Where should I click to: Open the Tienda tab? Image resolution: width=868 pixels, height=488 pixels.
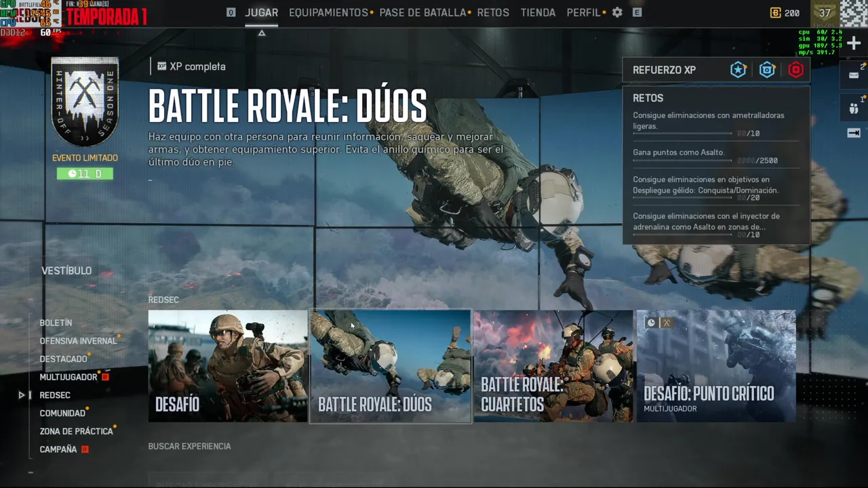[538, 13]
